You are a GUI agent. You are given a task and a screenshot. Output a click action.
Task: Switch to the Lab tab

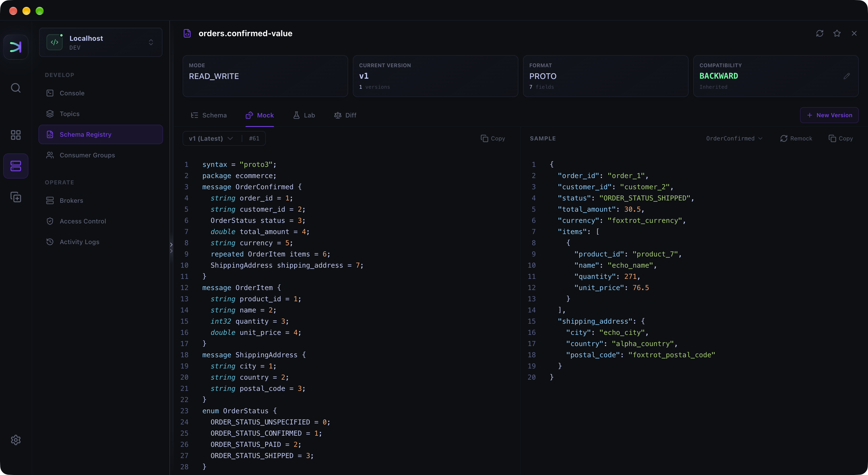pos(304,115)
